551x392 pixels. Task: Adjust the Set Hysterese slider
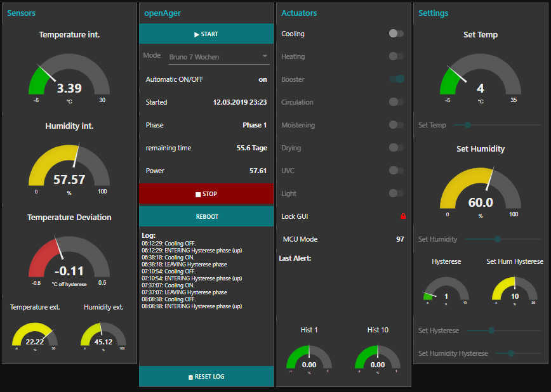click(x=503, y=330)
